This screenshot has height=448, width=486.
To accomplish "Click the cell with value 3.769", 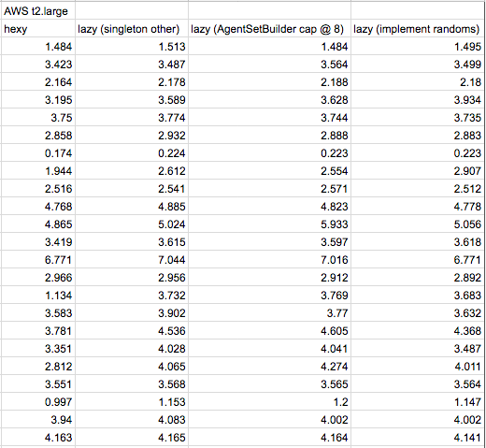I will pyautogui.click(x=269, y=296).
